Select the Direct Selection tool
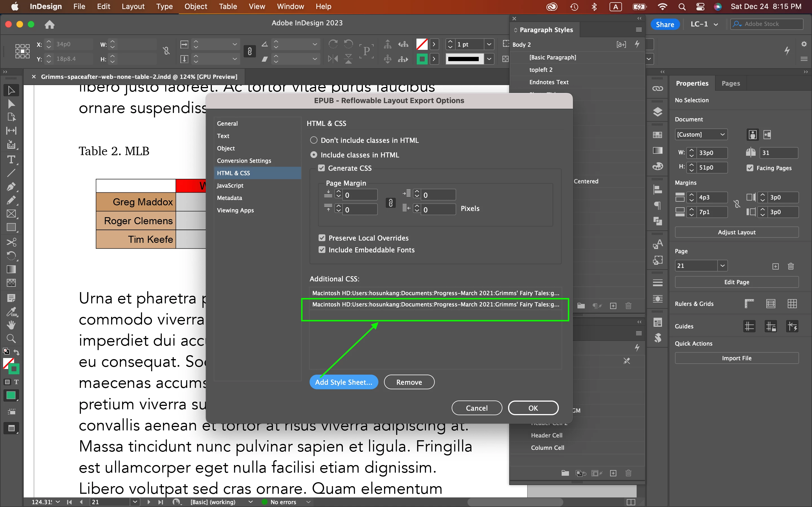This screenshot has width=812, height=507. (x=11, y=104)
